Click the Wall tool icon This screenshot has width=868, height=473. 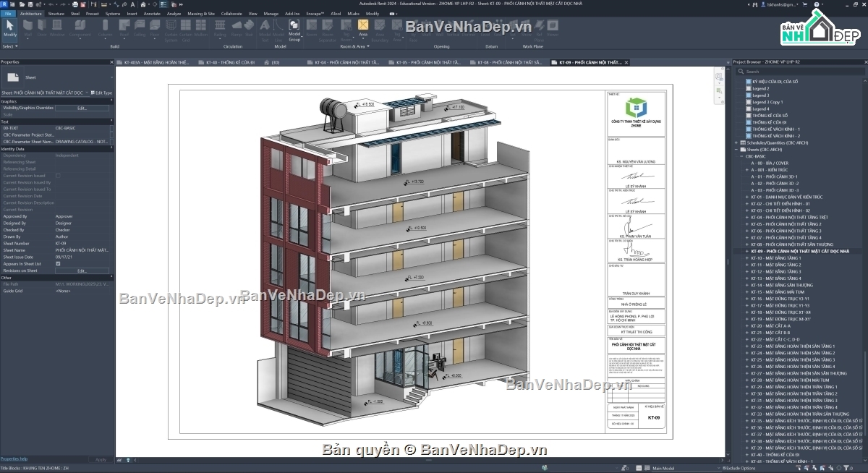(x=27, y=28)
